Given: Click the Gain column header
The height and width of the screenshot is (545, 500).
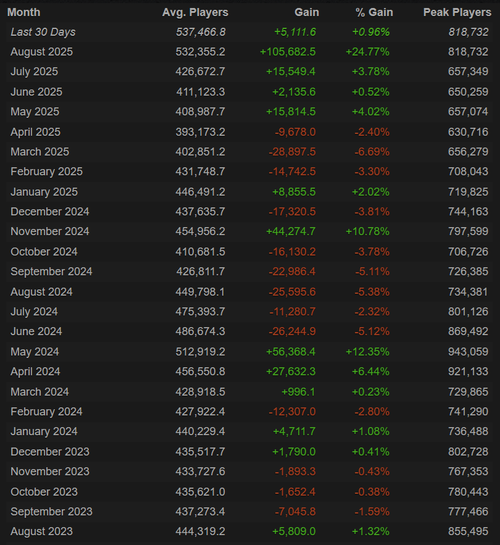Looking at the screenshot, I should coord(306,13).
